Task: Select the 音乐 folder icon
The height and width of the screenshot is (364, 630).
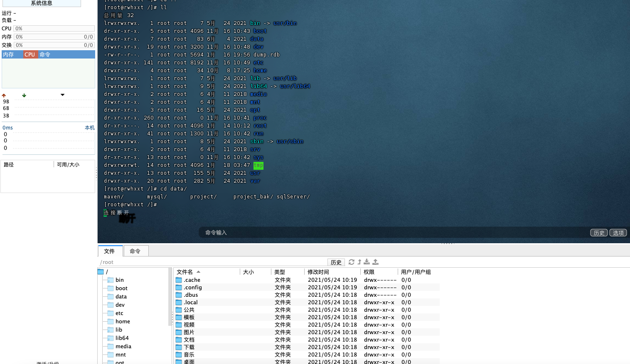Action: 179,355
